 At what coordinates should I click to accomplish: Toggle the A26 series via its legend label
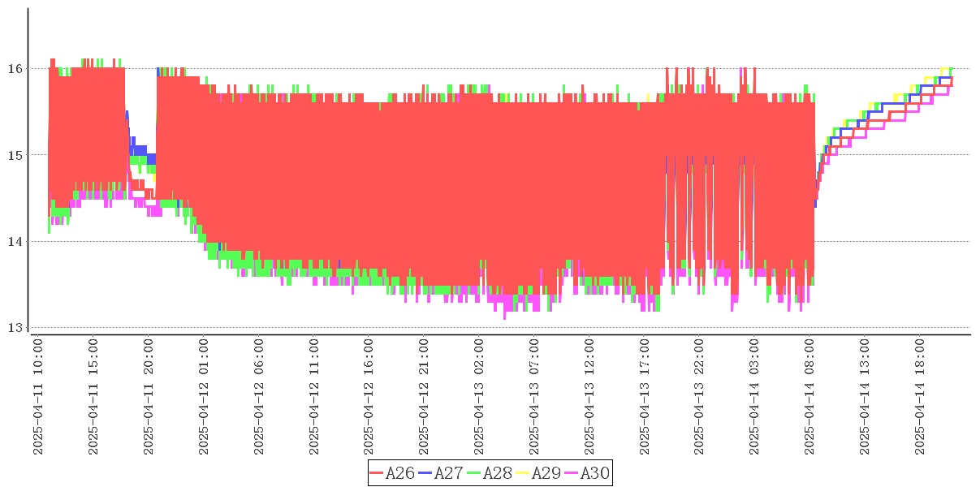400,473
